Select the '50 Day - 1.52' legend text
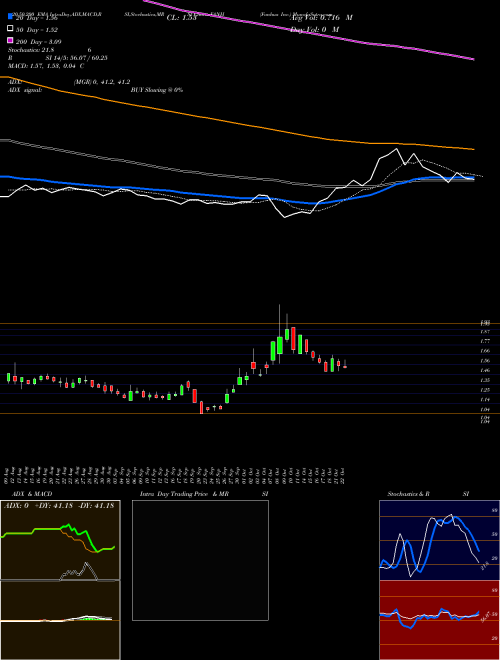Viewport: 500px width, 660px height. tap(37, 29)
